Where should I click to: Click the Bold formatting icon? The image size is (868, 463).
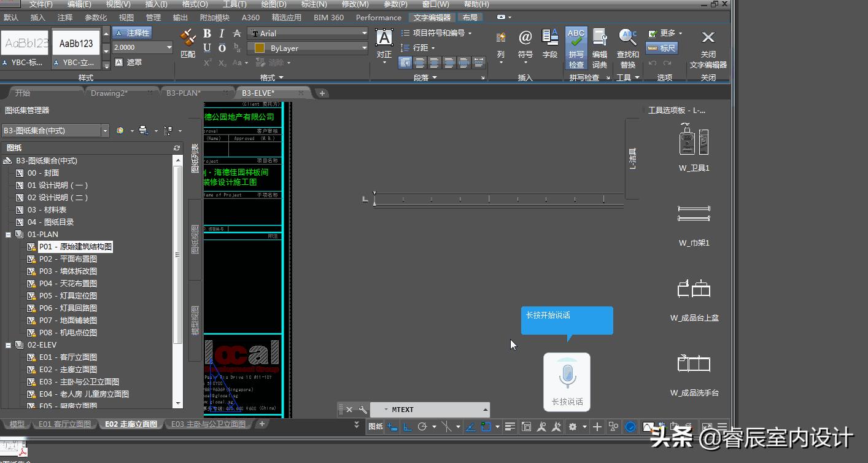coord(207,34)
